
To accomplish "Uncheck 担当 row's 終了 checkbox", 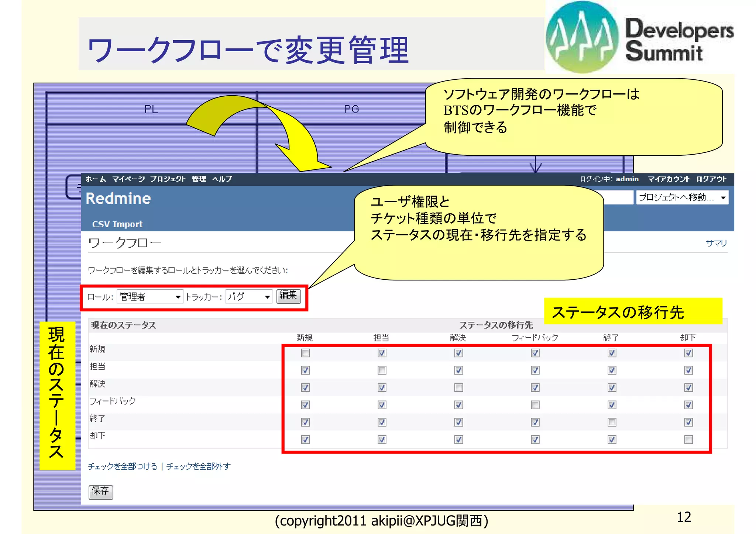I will pyautogui.click(x=612, y=370).
